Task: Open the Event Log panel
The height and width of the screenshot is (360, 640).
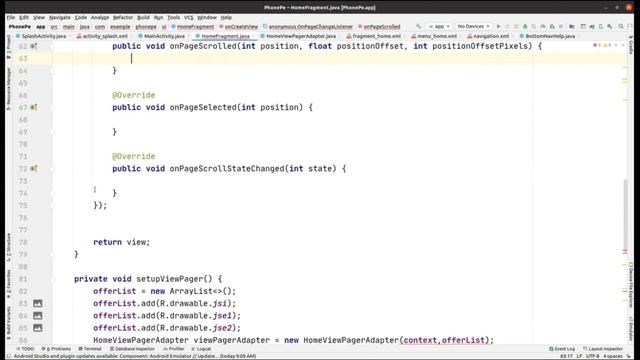Action: pos(562,349)
